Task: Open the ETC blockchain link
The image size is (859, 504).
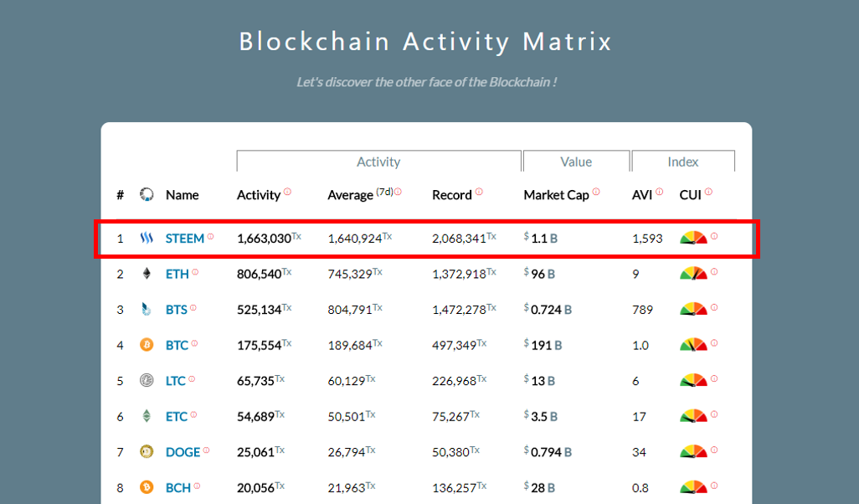Action: point(177,417)
